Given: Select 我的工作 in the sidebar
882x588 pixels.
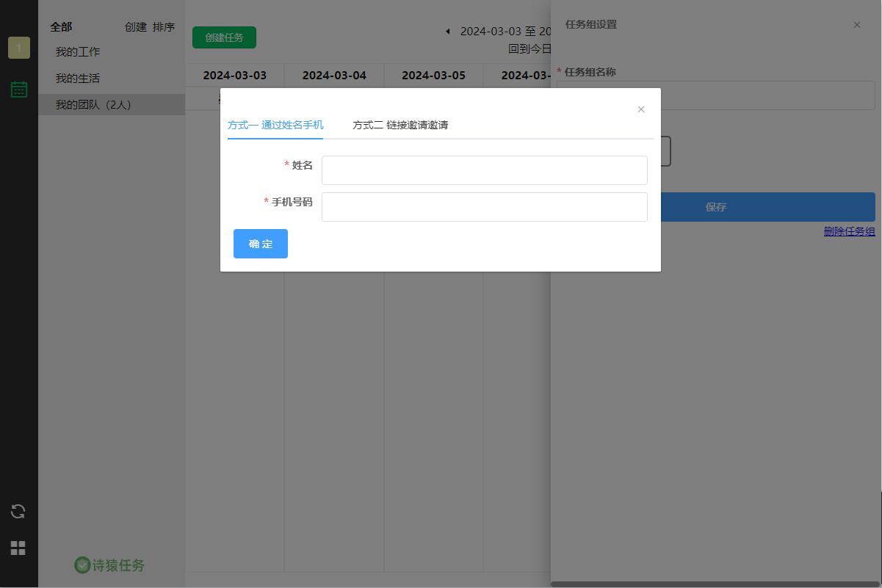Looking at the screenshot, I should (78, 52).
